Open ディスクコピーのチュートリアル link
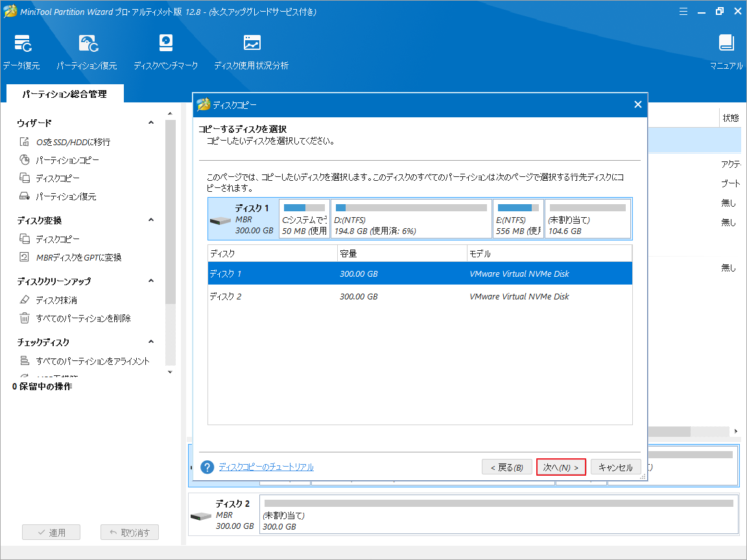This screenshot has height=560, width=747. coord(266,467)
